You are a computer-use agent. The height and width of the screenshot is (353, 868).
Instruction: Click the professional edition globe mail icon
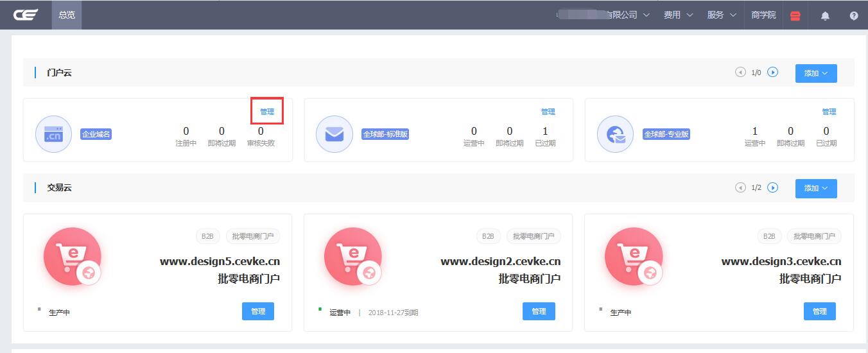coord(615,134)
